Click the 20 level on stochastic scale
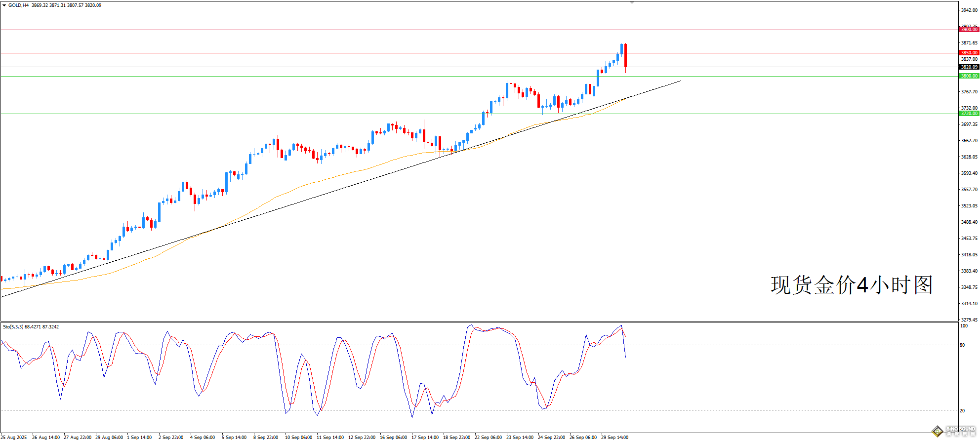Viewport: 980px width, 442px height. coord(962,411)
